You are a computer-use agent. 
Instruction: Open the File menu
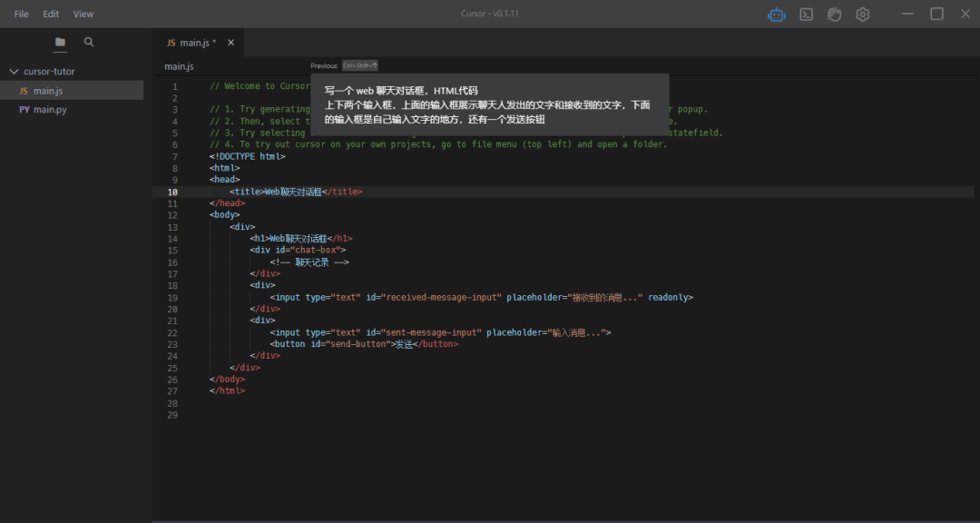click(21, 15)
